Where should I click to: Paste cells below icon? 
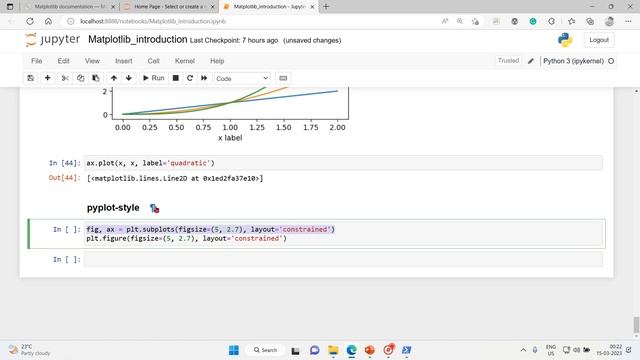96,78
